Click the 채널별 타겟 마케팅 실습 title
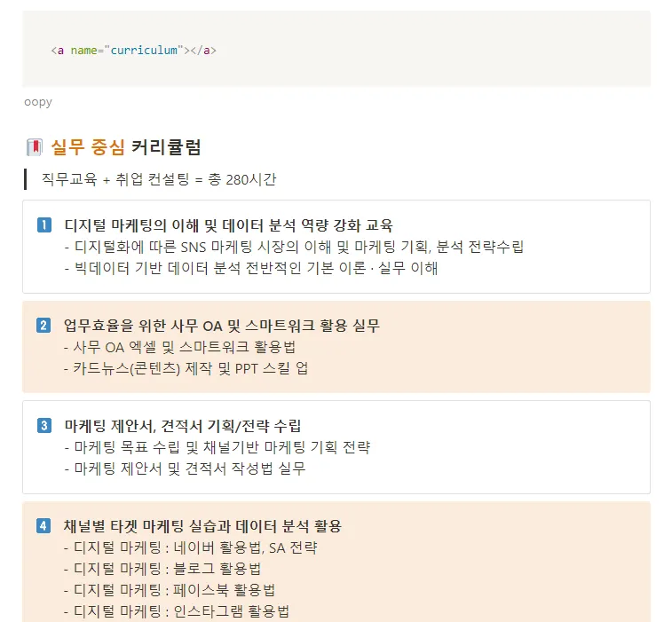 [x=202, y=526]
